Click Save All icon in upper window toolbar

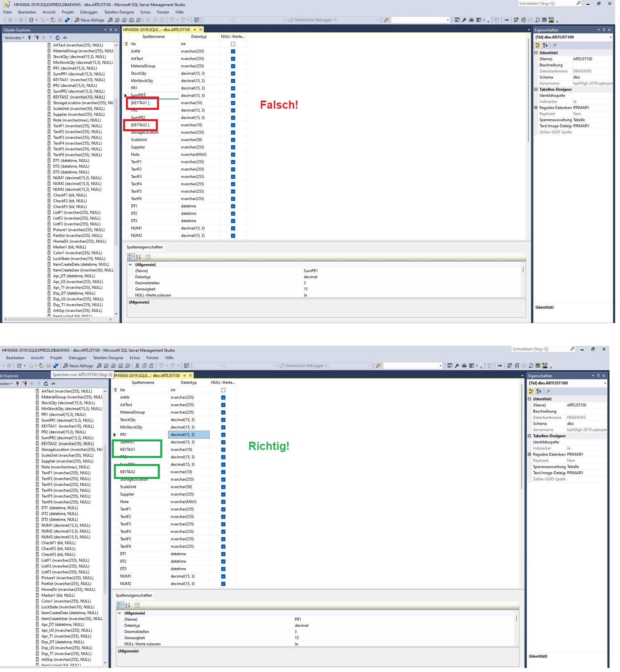pyautogui.click(x=67, y=20)
